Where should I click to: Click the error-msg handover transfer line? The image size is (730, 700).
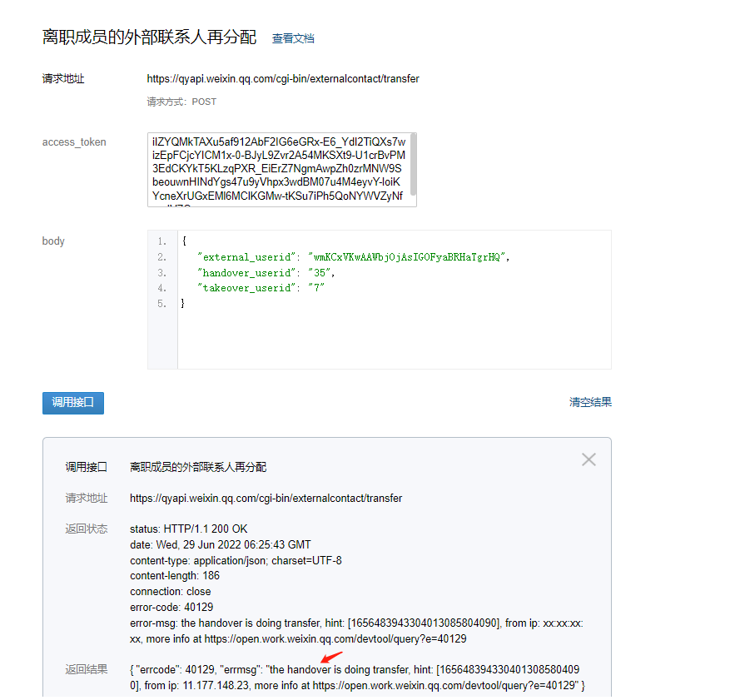point(356,631)
